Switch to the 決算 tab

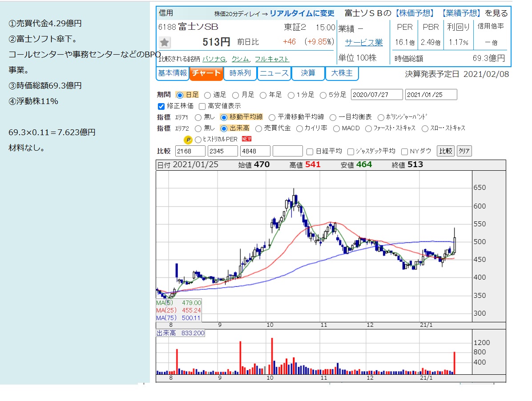(x=308, y=73)
